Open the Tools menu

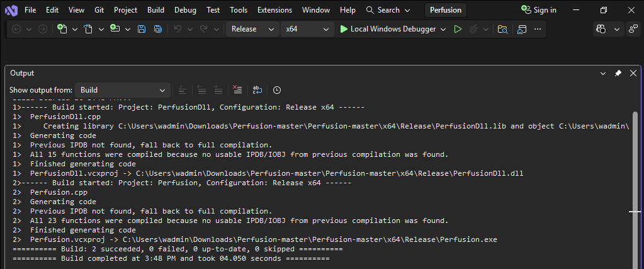(x=239, y=10)
